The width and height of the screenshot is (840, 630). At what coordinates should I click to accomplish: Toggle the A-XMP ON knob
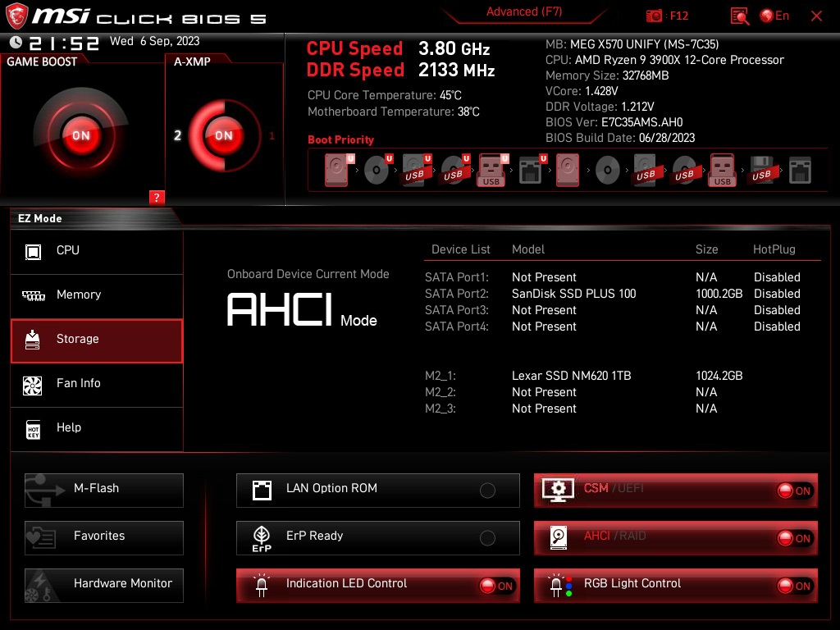coord(224,135)
